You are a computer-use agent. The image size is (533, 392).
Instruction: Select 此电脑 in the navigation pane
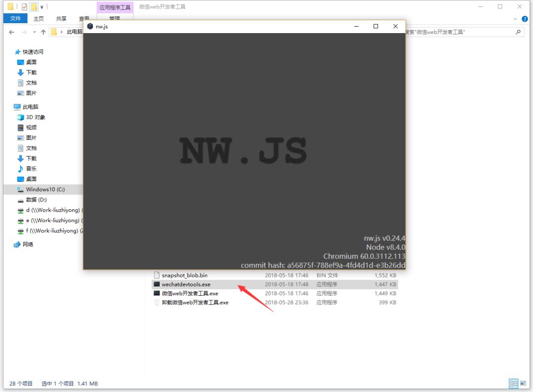[26, 107]
